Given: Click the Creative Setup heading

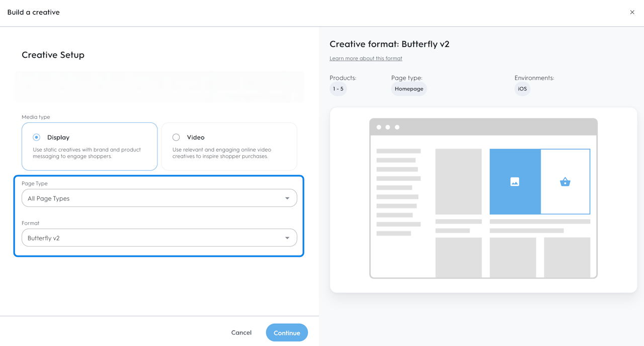Looking at the screenshot, I should click(53, 55).
